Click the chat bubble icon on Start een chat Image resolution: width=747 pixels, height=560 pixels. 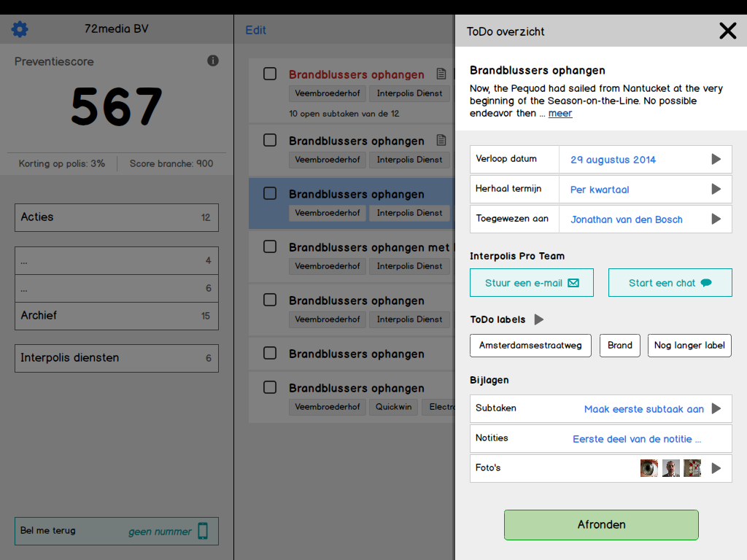click(706, 283)
